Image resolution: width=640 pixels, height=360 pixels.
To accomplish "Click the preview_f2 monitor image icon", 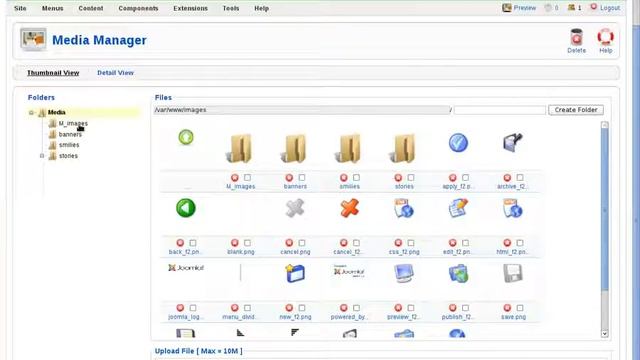I will 404,273.
